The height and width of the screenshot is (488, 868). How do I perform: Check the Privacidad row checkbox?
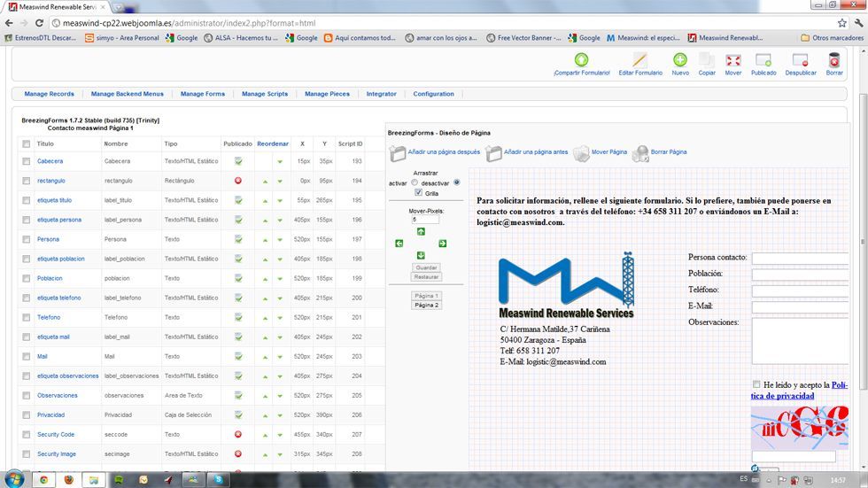(x=26, y=415)
